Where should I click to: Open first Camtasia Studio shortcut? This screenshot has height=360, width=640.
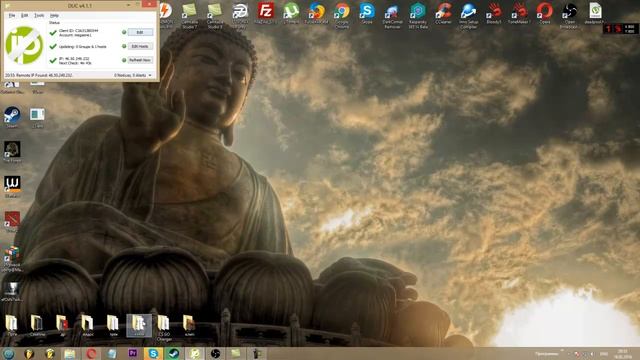point(189,15)
